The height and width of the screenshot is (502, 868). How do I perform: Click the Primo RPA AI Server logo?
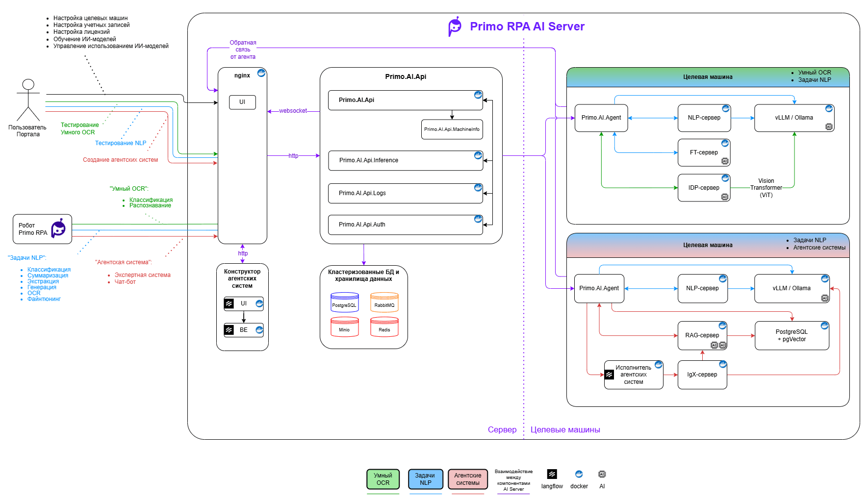coord(455,26)
